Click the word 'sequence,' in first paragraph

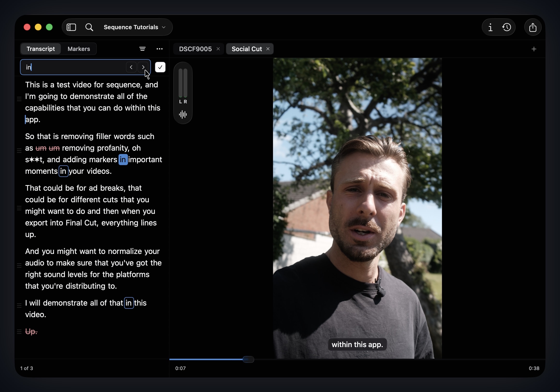[124, 85]
